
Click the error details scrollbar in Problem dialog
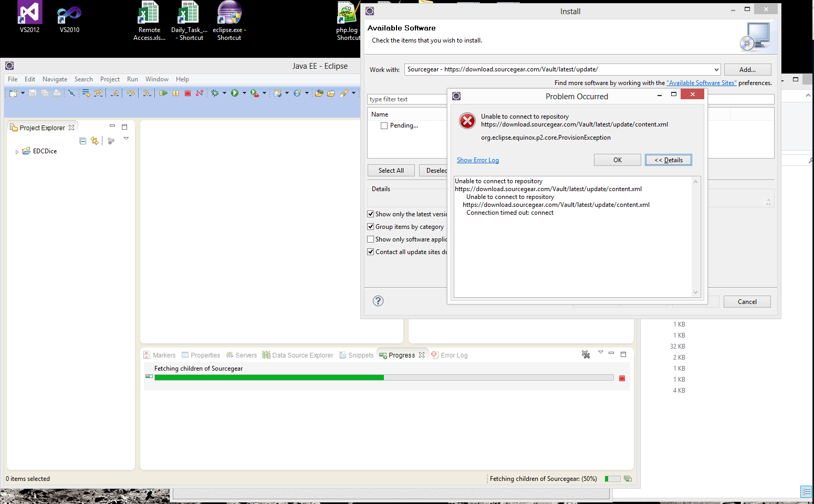[x=695, y=237]
